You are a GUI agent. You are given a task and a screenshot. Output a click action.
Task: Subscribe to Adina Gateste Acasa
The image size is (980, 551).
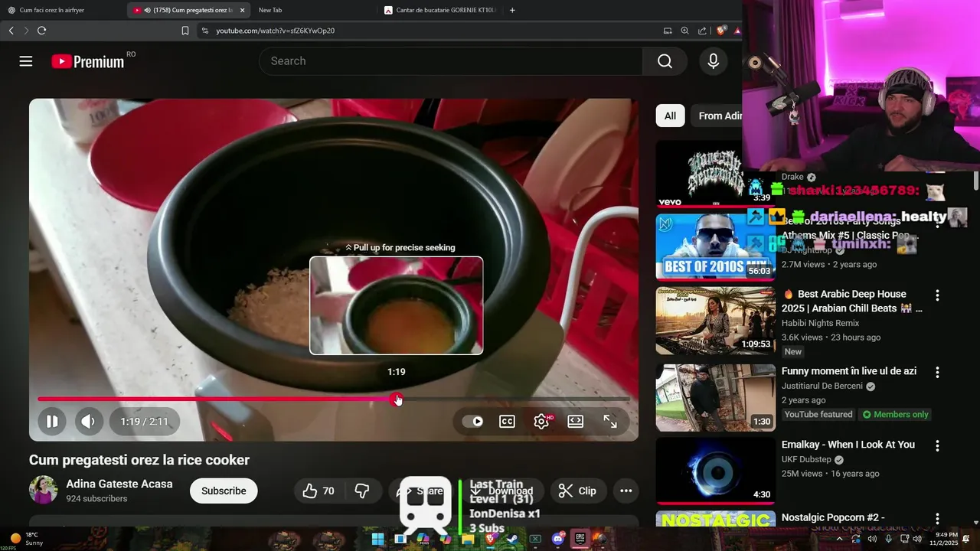(x=224, y=491)
